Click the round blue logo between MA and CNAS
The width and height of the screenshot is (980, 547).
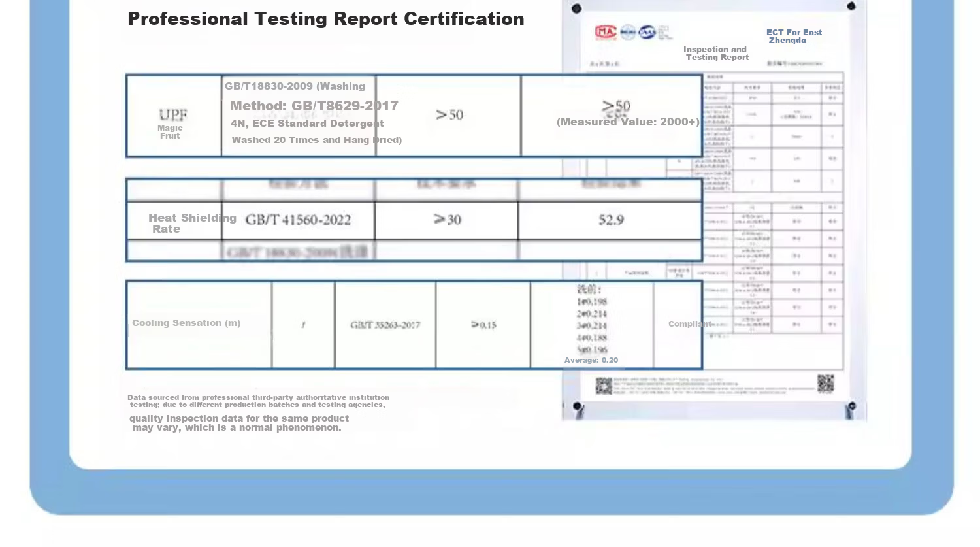tap(628, 32)
